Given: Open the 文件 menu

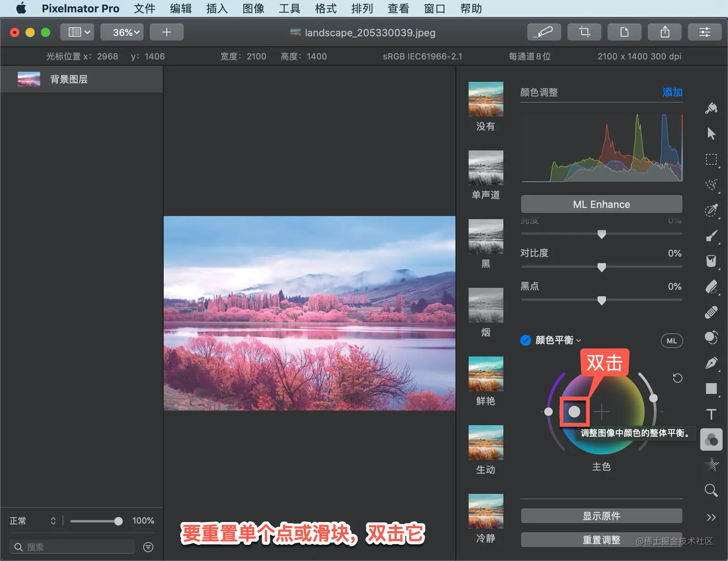Looking at the screenshot, I should click(x=144, y=8).
